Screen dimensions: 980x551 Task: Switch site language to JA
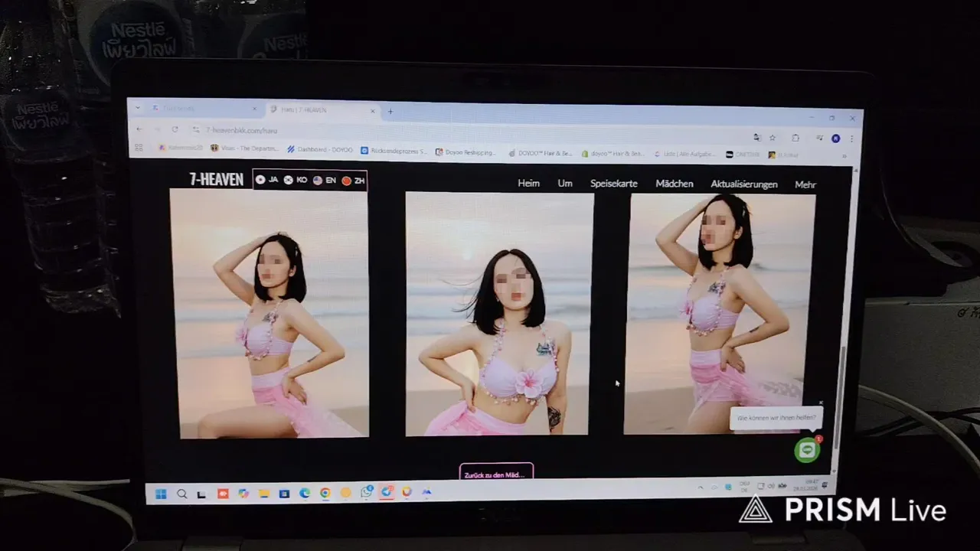coord(267,180)
